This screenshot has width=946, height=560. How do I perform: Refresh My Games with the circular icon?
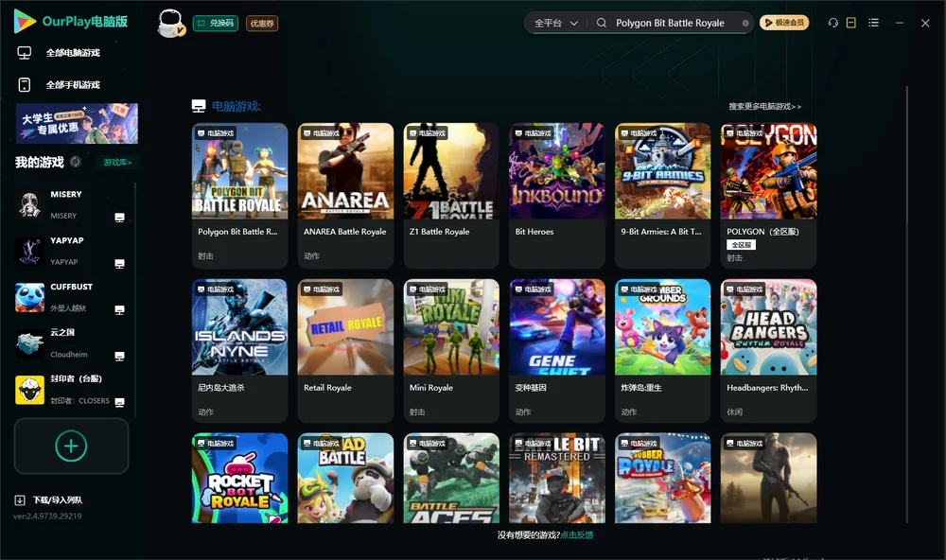[76, 162]
